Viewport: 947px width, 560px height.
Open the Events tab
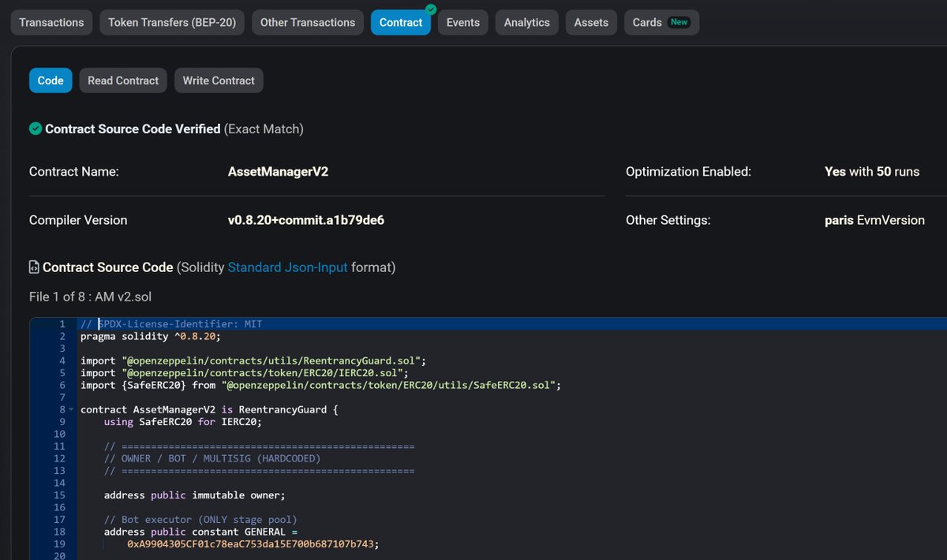click(463, 22)
